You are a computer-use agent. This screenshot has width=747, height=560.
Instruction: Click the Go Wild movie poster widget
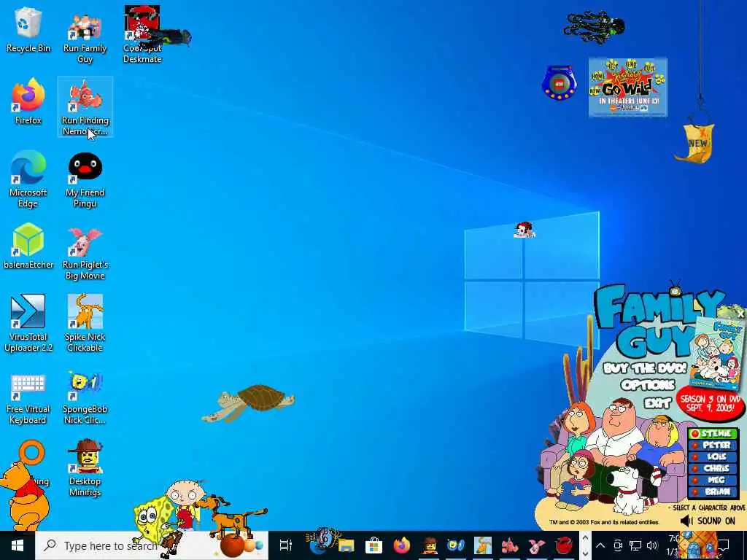628,87
